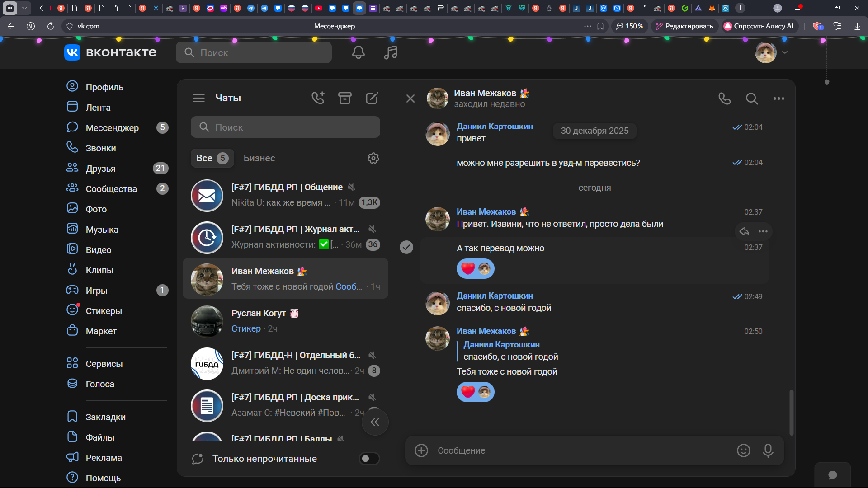Call Иван Межаков with phone icon
The width and height of the screenshot is (868, 488).
(x=724, y=99)
